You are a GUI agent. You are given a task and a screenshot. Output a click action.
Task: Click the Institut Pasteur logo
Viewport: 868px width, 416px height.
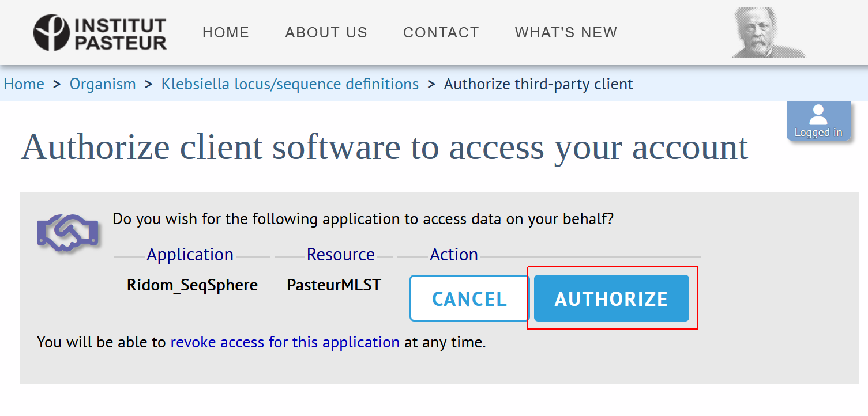pos(100,33)
